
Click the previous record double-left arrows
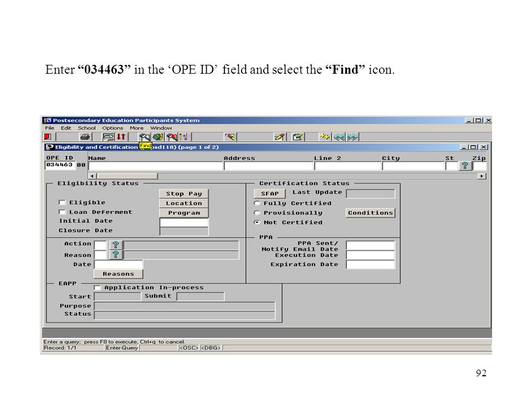click(x=339, y=137)
